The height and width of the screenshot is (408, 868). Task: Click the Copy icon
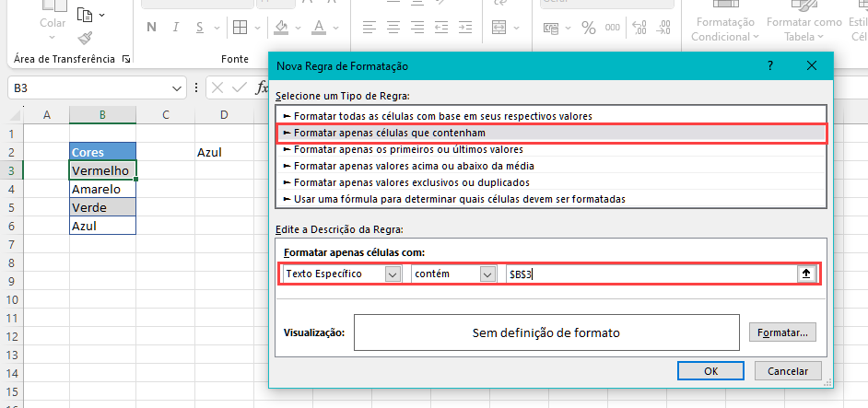coord(84,15)
